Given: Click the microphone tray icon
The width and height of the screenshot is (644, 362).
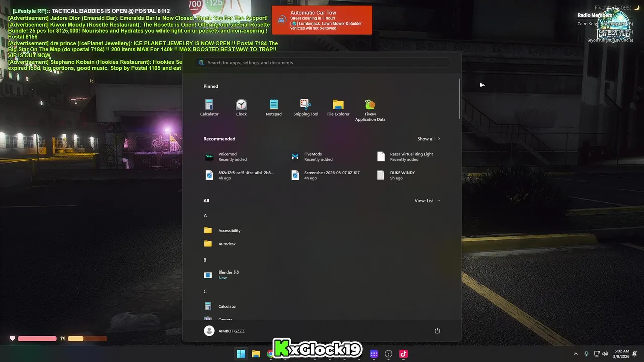Looking at the screenshot, I should (x=586, y=354).
